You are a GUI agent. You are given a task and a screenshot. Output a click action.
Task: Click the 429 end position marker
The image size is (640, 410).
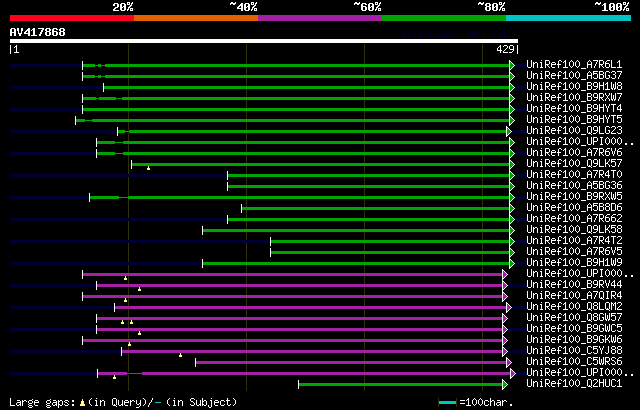507,49
